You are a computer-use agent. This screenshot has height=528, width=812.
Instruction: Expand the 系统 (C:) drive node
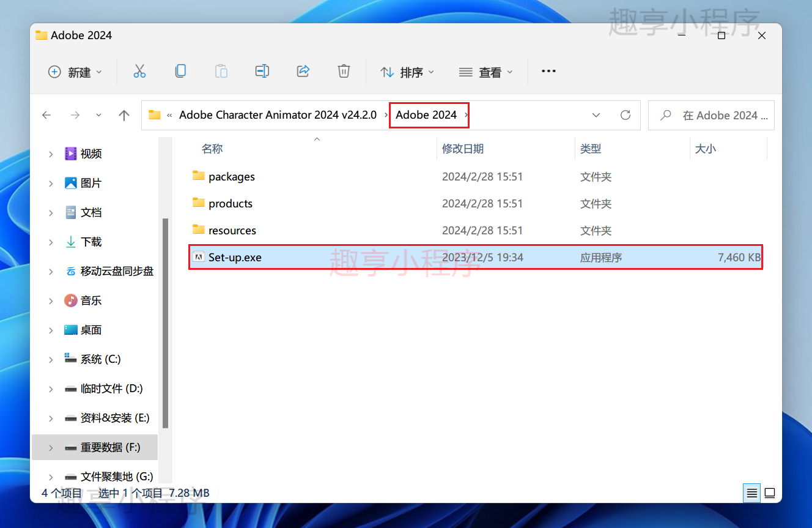point(51,360)
